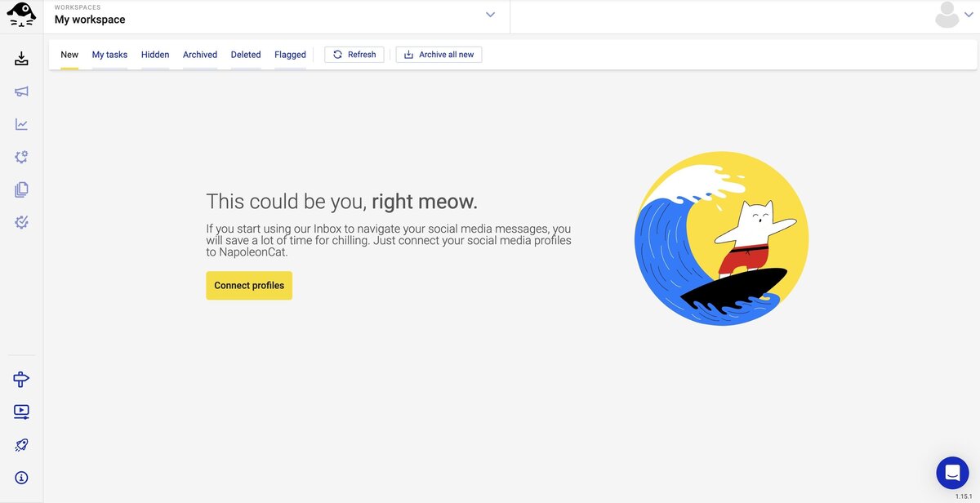Open the signpost icon in sidebar
Viewport: 980px width, 503px height.
21,379
